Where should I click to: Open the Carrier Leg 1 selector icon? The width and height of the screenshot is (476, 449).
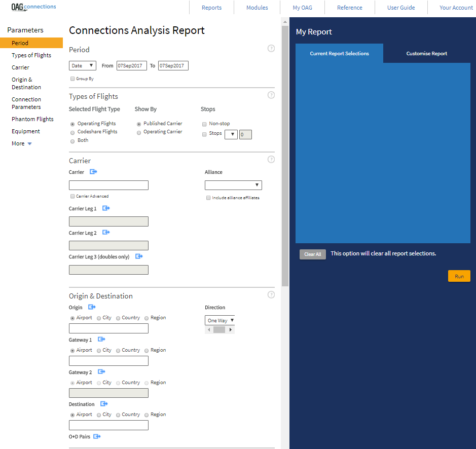[x=106, y=208]
